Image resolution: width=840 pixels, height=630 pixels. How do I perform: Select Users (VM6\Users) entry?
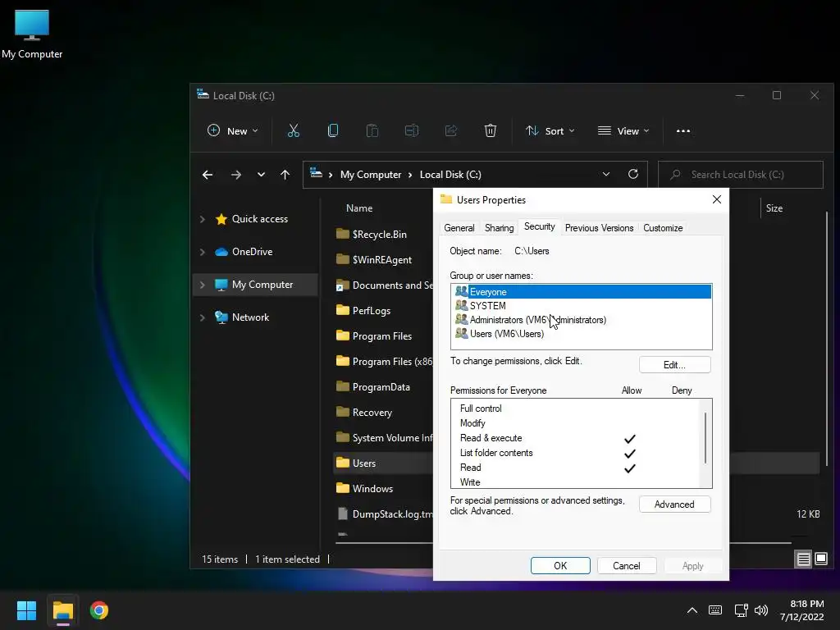(582, 334)
